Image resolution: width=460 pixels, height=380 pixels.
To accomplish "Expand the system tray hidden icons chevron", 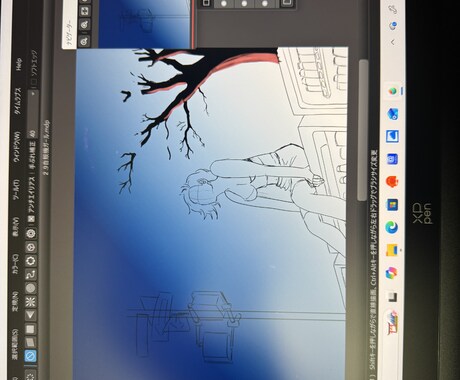I will (x=393, y=42).
